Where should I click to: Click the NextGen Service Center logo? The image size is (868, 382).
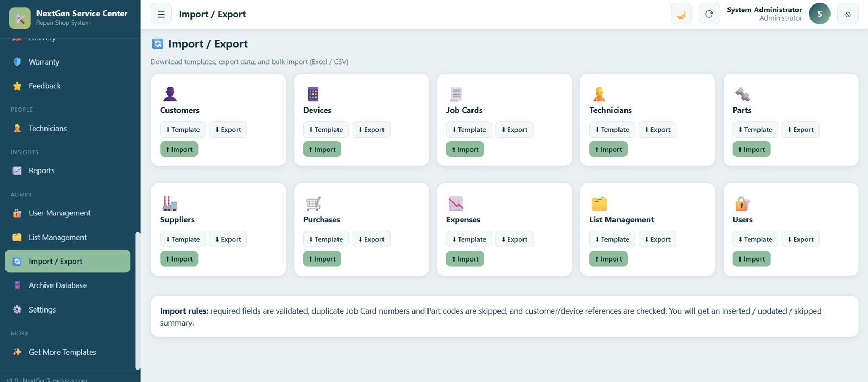pos(20,18)
